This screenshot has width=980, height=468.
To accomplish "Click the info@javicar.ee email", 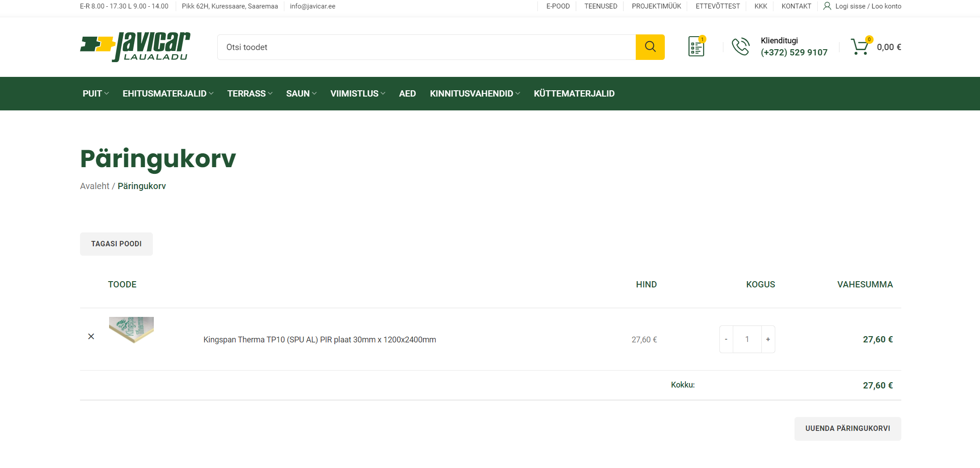I will click(313, 6).
